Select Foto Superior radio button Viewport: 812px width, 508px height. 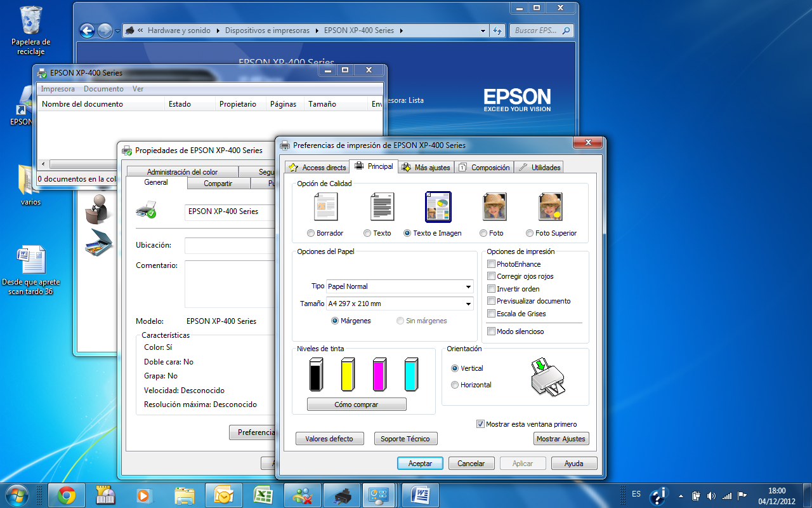(530, 233)
